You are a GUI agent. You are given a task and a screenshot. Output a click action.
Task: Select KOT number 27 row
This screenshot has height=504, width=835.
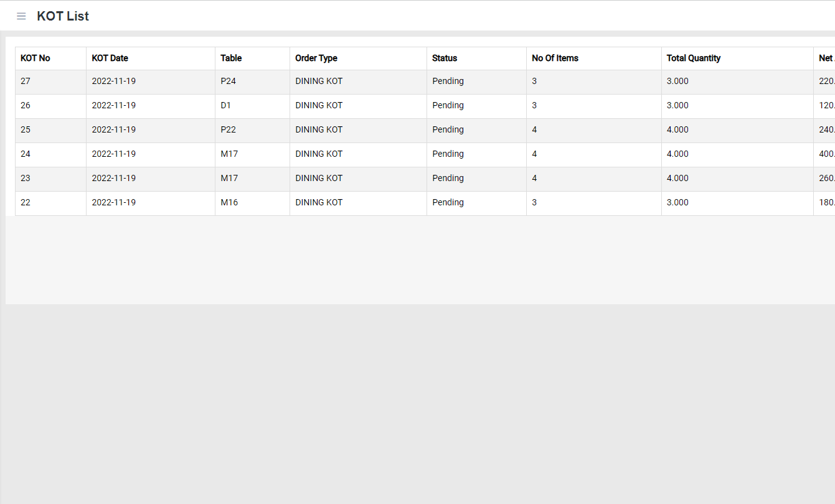(x=26, y=81)
